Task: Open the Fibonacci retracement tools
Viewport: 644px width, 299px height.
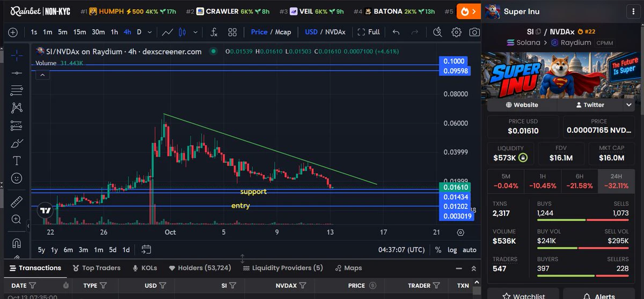Action: (x=17, y=91)
